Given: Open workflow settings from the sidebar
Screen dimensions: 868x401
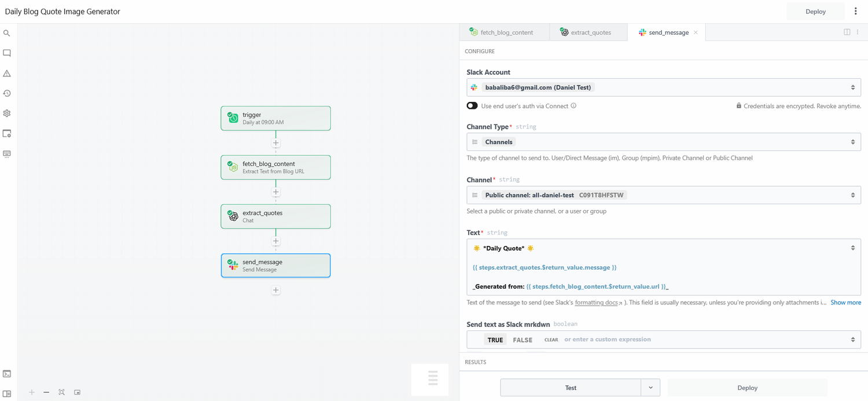Looking at the screenshot, I should click(7, 113).
